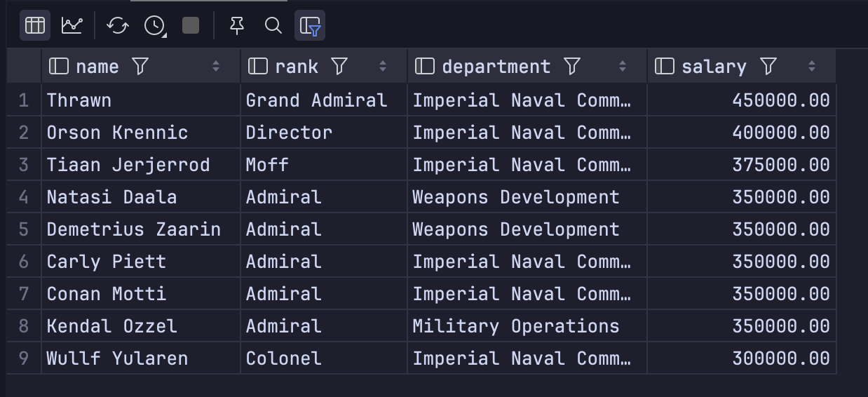This screenshot has width=868, height=397.
Task: Toggle the local column filters button
Action: [310, 26]
